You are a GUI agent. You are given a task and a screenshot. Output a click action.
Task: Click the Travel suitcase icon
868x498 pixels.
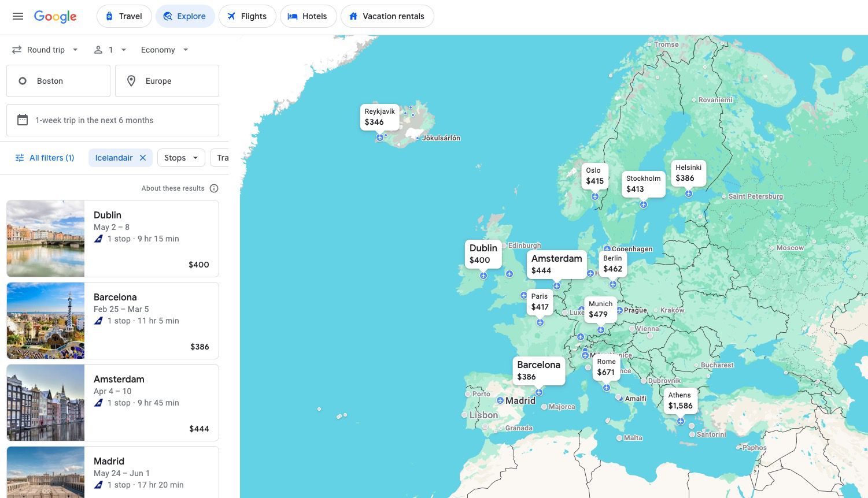108,16
